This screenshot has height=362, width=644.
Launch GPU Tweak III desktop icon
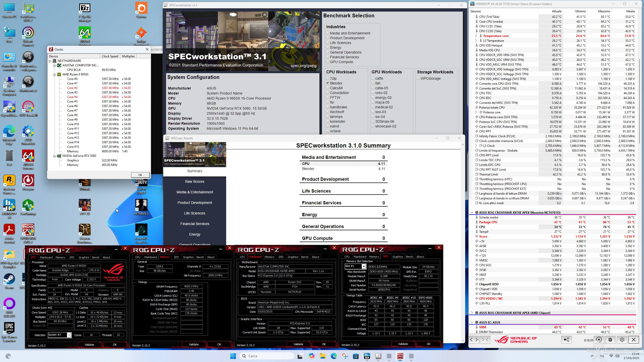coord(28,109)
